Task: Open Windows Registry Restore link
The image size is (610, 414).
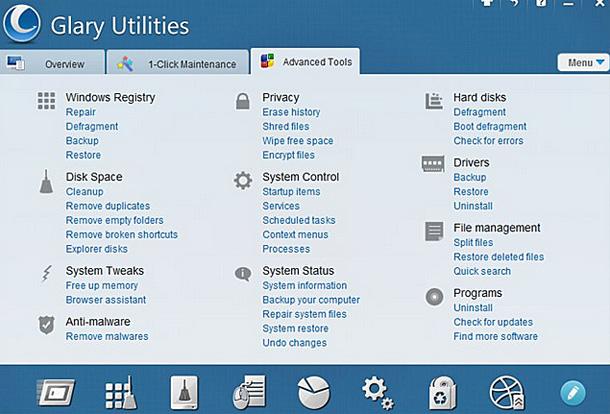Action: click(x=83, y=155)
